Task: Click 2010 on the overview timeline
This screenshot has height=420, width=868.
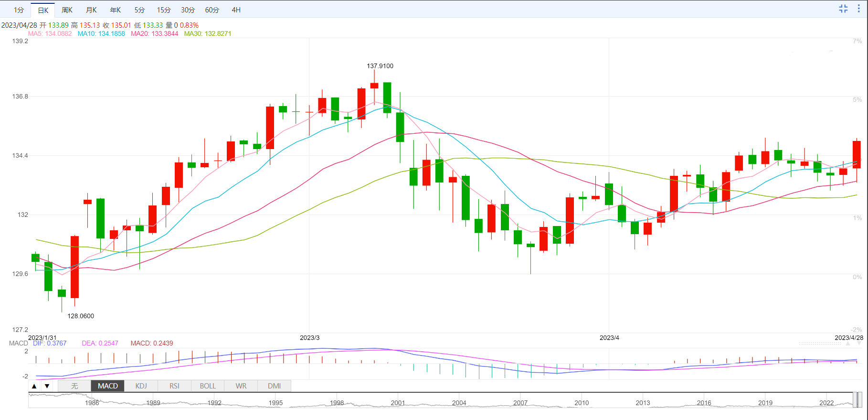Action: [x=582, y=403]
